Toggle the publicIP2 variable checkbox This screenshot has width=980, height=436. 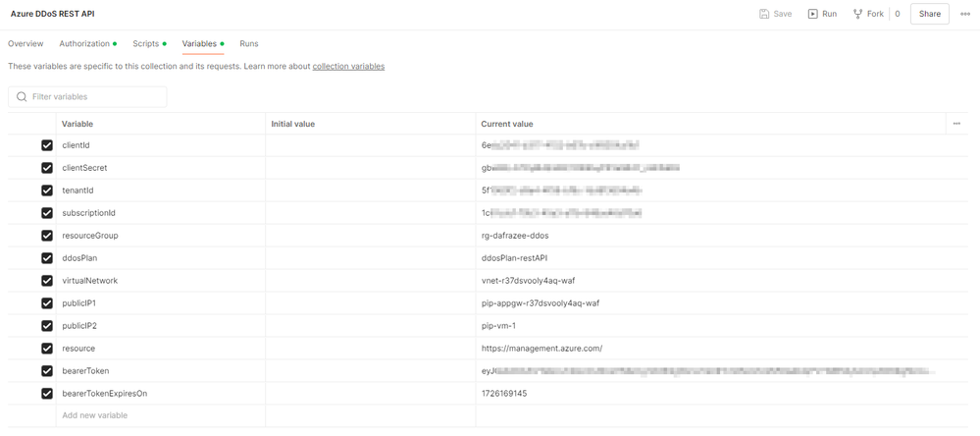coord(47,326)
